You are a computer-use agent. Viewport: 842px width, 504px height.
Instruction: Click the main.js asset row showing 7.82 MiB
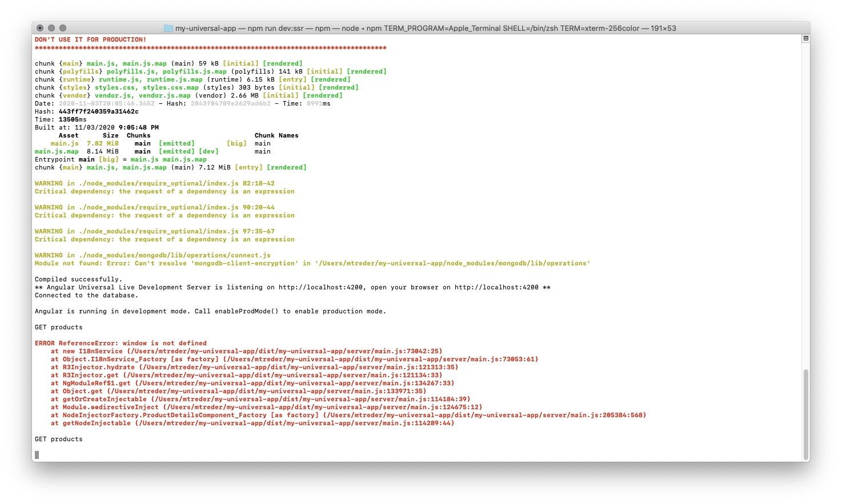point(161,143)
